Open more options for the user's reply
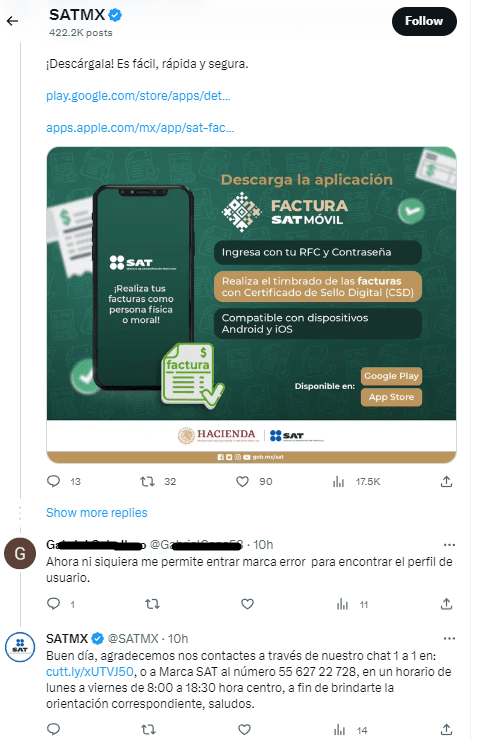The width and height of the screenshot is (485, 741). click(449, 545)
